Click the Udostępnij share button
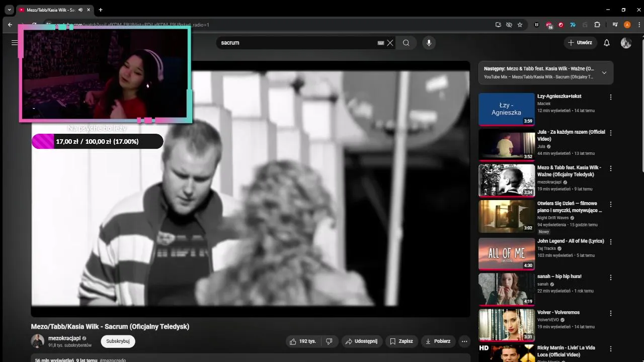Viewport: 644px width, 362px height. [x=362, y=341]
